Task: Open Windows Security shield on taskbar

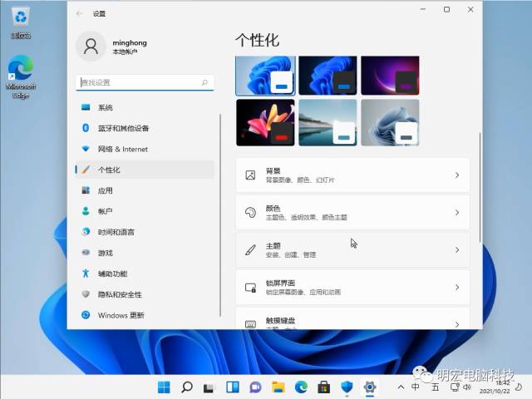Action: [347, 387]
